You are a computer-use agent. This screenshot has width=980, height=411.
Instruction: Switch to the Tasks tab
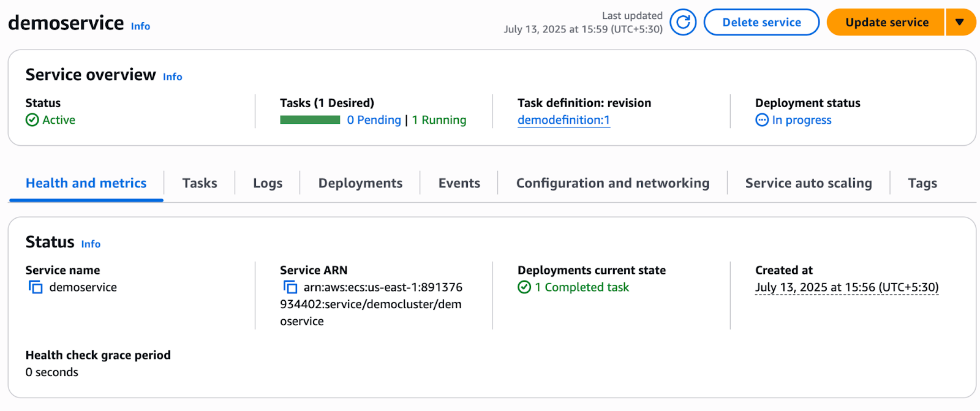pos(200,183)
